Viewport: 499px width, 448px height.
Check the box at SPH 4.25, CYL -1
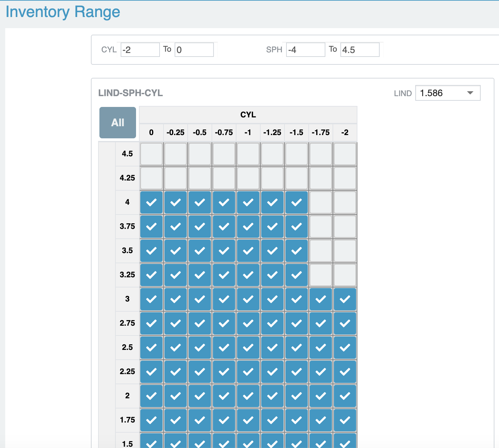[248, 178]
